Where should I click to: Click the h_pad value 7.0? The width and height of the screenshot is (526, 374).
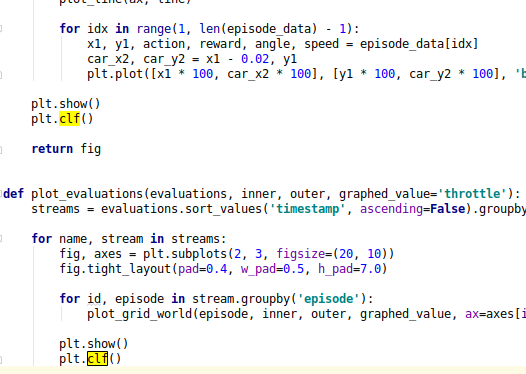[370, 269]
